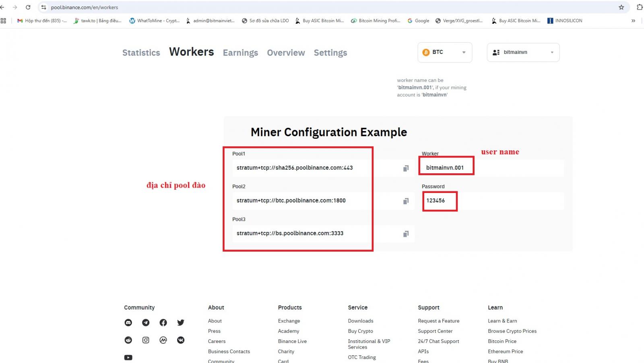Screen dimensions: 644x363
Task: Open the WhatToMine bookmark
Action: (154, 21)
